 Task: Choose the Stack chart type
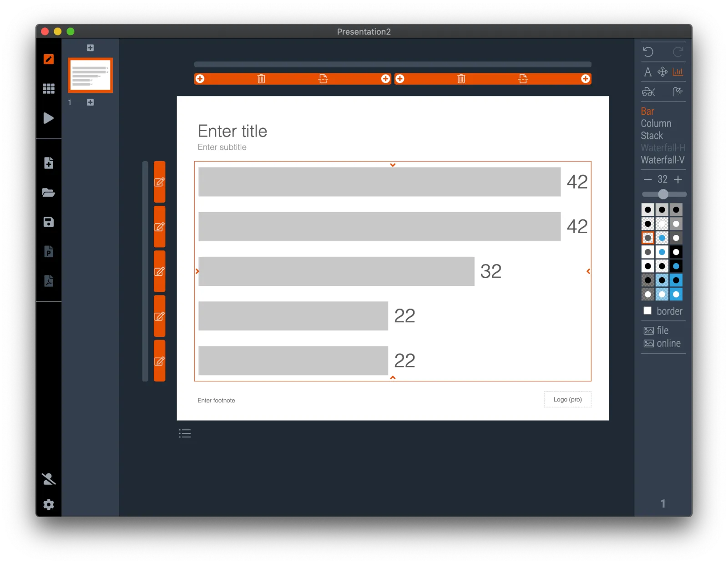[652, 136]
